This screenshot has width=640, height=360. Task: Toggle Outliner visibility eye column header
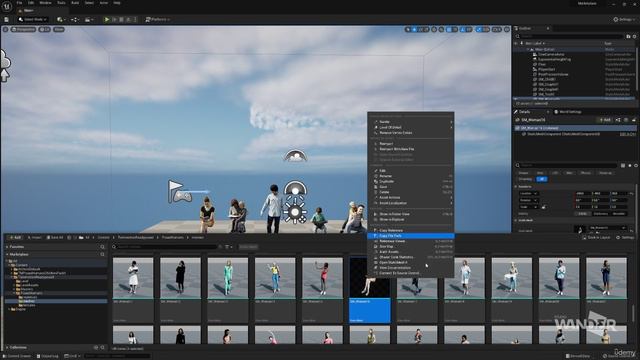pyautogui.click(x=516, y=43)
